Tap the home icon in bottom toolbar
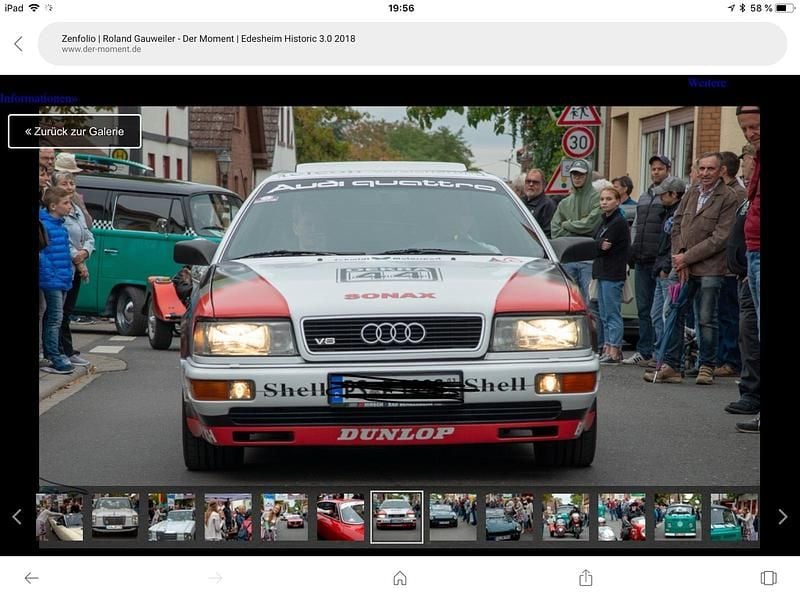The width and height of the screenshot is (800, 600). pyautogui.click(x=400, y=578)
